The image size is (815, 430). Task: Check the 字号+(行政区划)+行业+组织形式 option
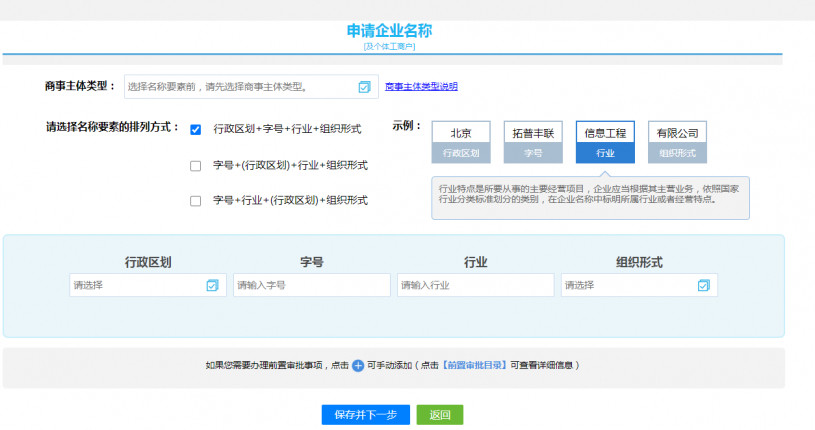coord(196,166)
